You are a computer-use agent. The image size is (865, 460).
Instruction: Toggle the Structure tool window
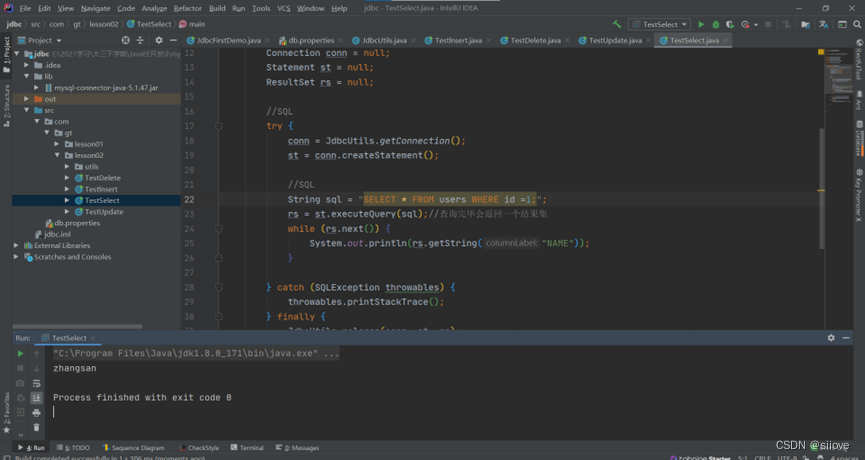(x=6, y=103)
